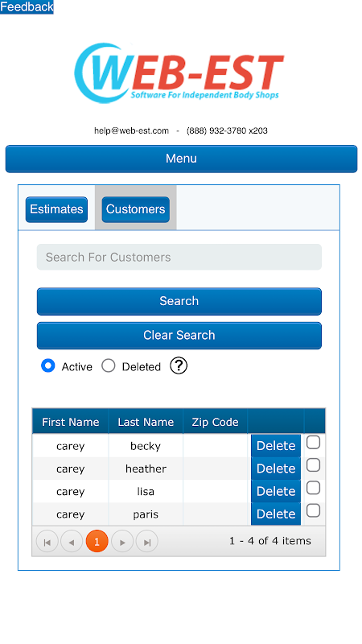Click the help question mark icon
This screenshot has width=362, height=644.
click(179, 365)
